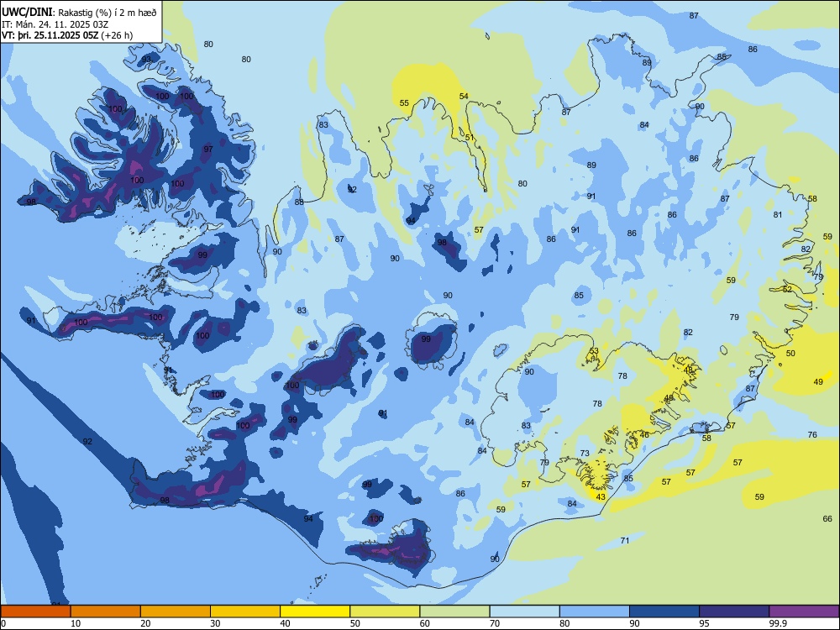Pick the purple above-99.9 legend block
The image size is (840, 630).
(804, 612)
